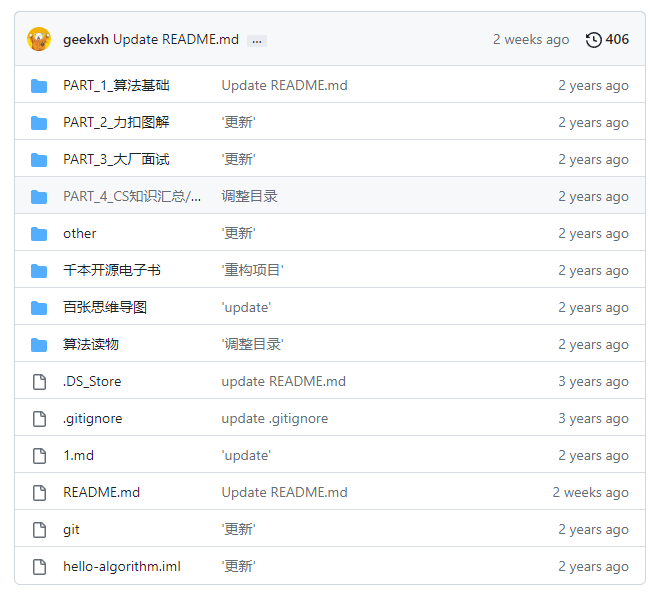Open the PART_4_CS知识汇总 folder
The width and height of the screenshot is (653, 596).
[x=132, y=197]
